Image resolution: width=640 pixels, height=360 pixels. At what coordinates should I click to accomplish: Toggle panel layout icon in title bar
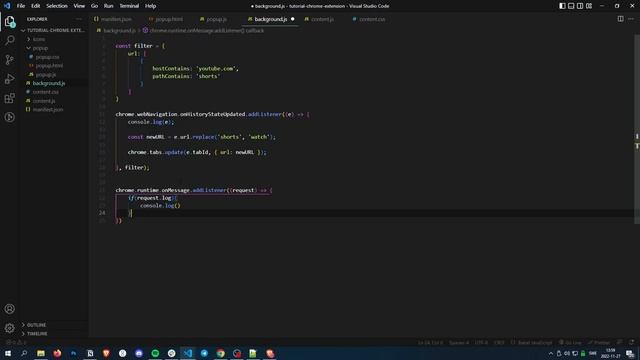pyautogui.click(x=571, y=6)
